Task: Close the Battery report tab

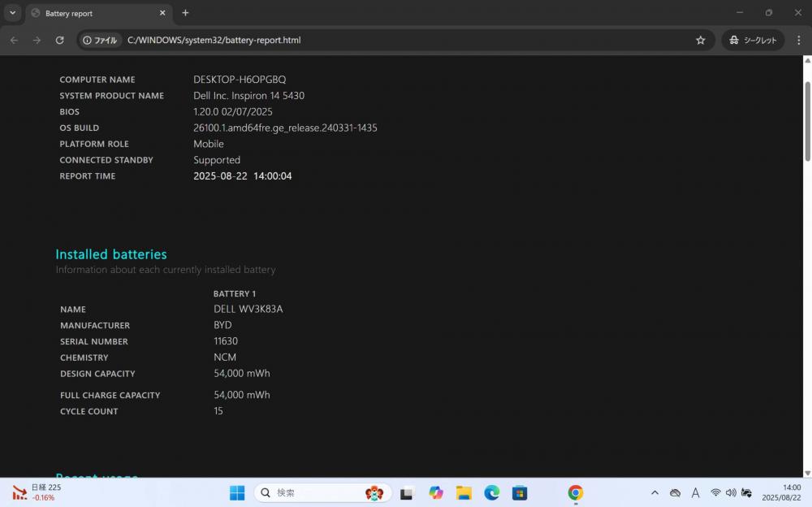Action: click(x=162, y=13)
